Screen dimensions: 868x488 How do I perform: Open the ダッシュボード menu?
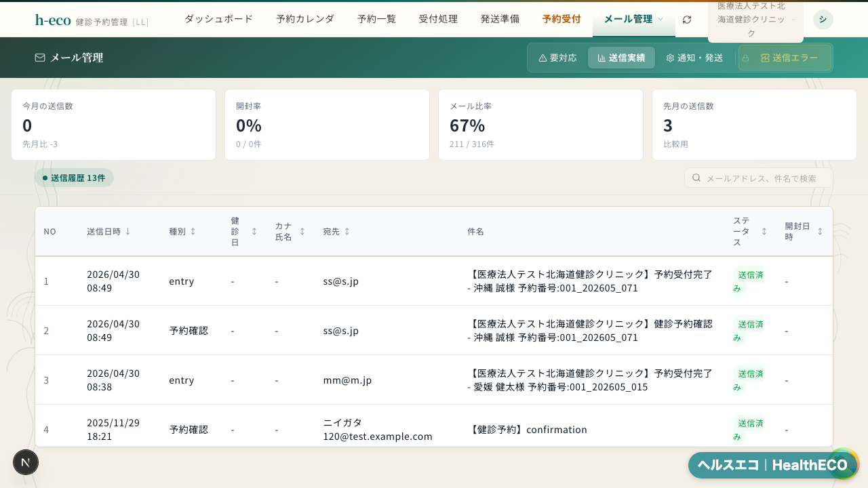(x=218, y=19)
